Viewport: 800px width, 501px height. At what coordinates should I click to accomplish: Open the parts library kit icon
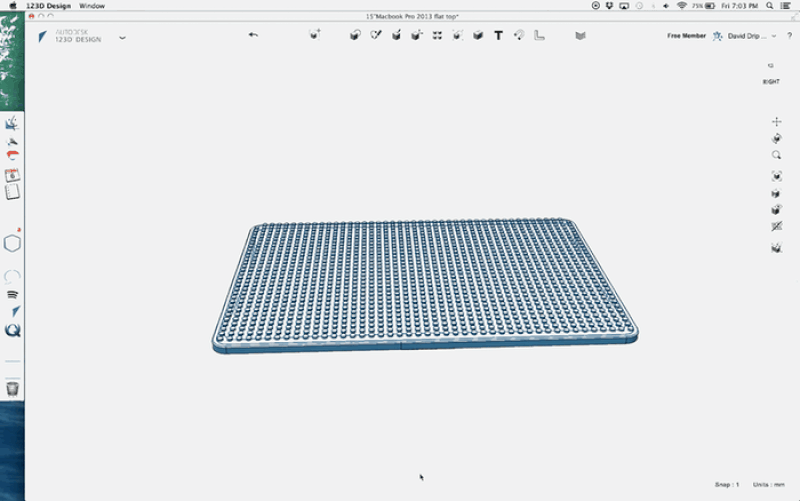(x=580, y=36)
